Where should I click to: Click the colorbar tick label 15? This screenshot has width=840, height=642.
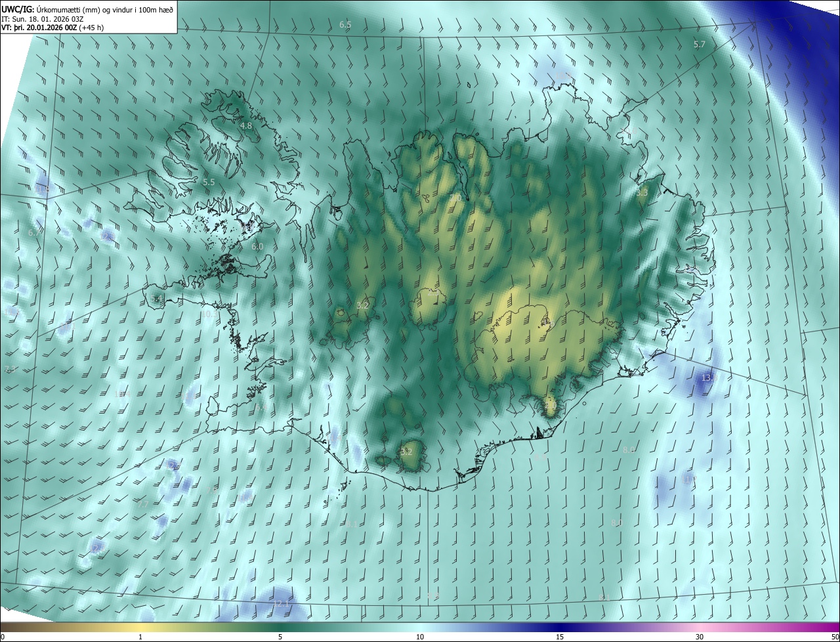(560, 637)
